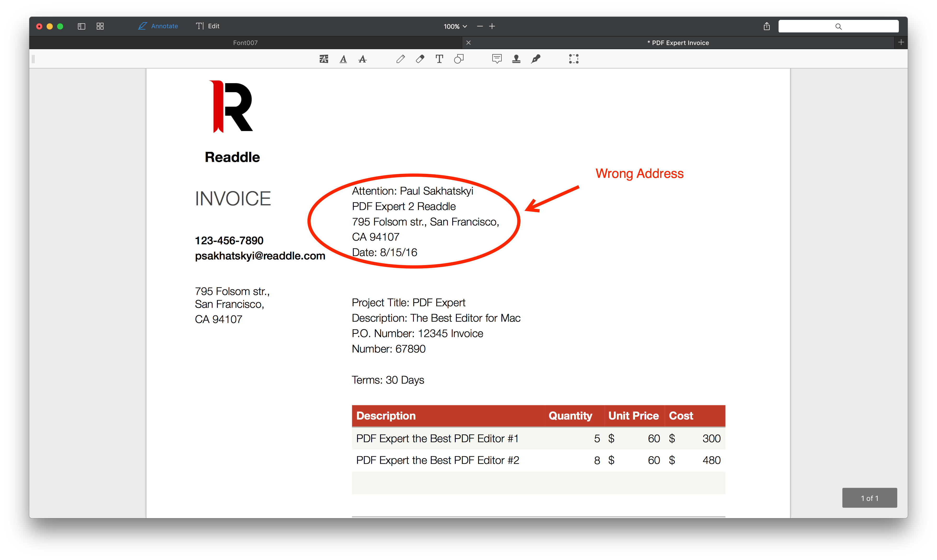Open the text annotation tool
This screenshot has height=560, width=937.
coord(439,59)
